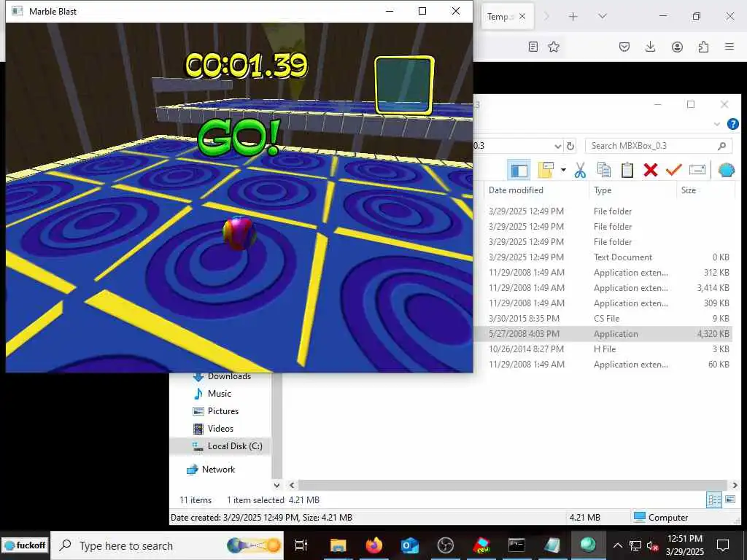Sort by the Size column header
This screenshot has height=560, width=747.
689,190
